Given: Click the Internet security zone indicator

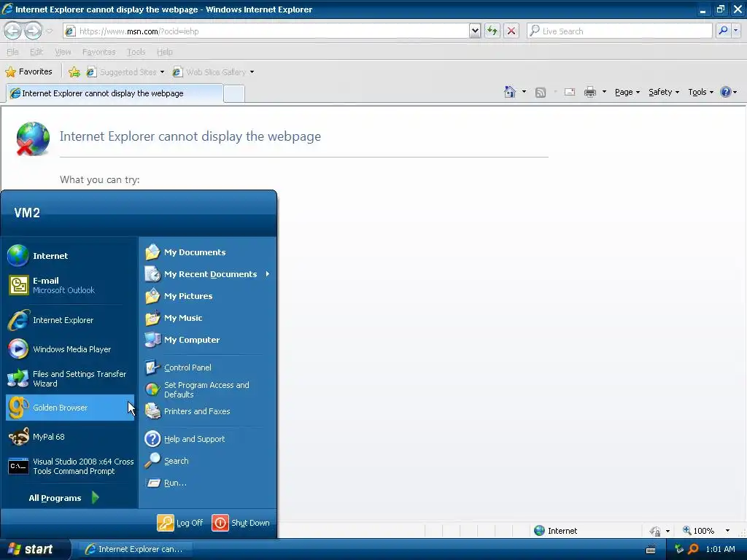Looking at the screenshot, I should coord(555,531).
